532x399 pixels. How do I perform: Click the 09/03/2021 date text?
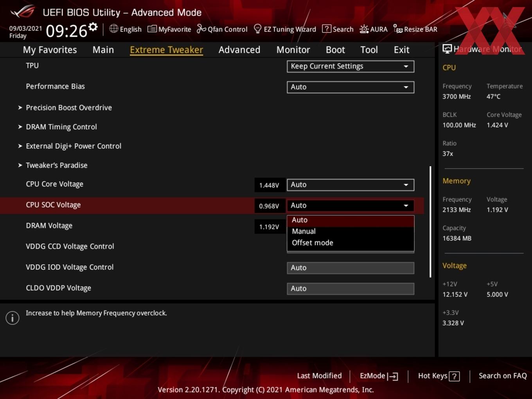tap(25, 29)
